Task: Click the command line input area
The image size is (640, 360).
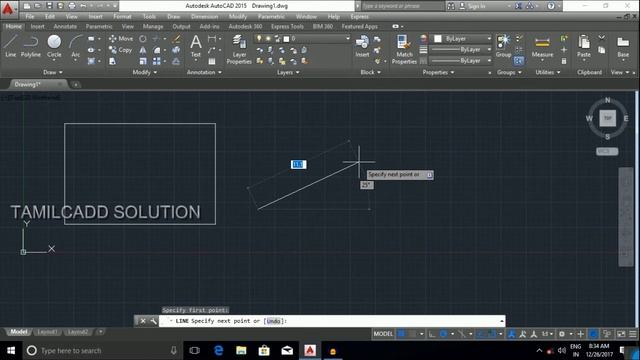Action: click(x=331, y=321)
